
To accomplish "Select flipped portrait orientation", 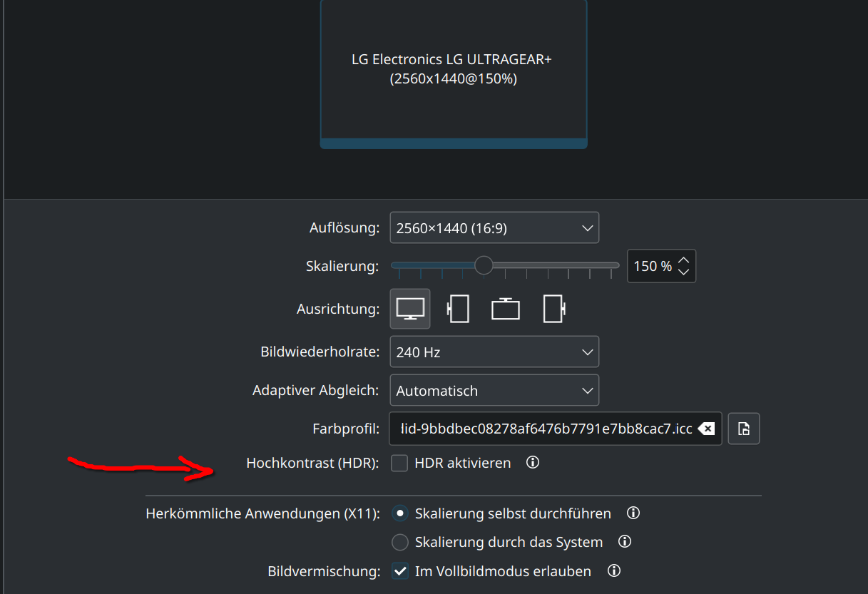I will coord(553,308).
